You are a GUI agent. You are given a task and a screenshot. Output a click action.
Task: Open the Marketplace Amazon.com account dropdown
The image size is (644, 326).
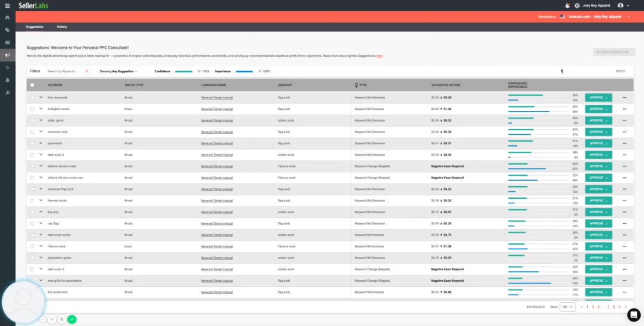[x=598, y=17]
